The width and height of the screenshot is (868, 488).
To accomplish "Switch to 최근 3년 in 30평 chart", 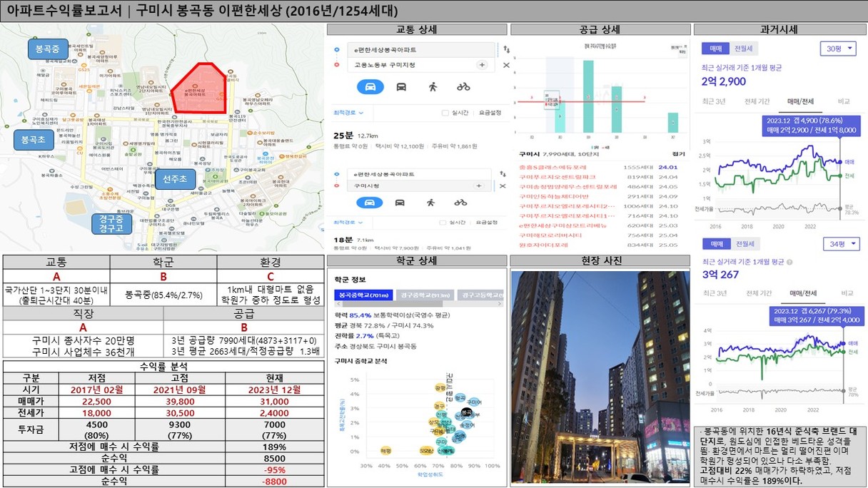I will (714, 101).
